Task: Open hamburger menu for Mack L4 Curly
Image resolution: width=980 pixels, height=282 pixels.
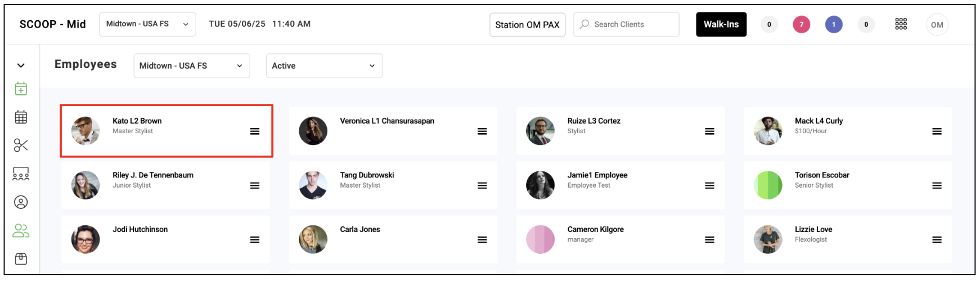Action: point(937,131)
